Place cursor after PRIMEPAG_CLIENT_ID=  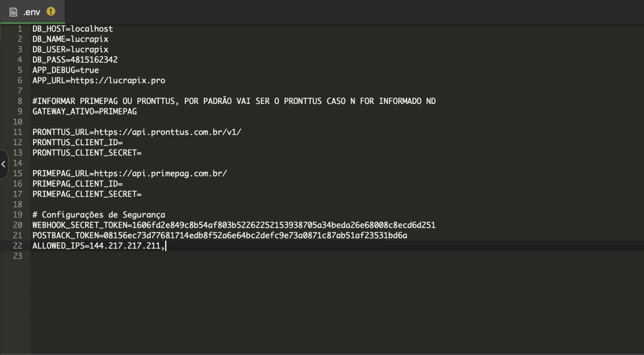coord(123,184)
